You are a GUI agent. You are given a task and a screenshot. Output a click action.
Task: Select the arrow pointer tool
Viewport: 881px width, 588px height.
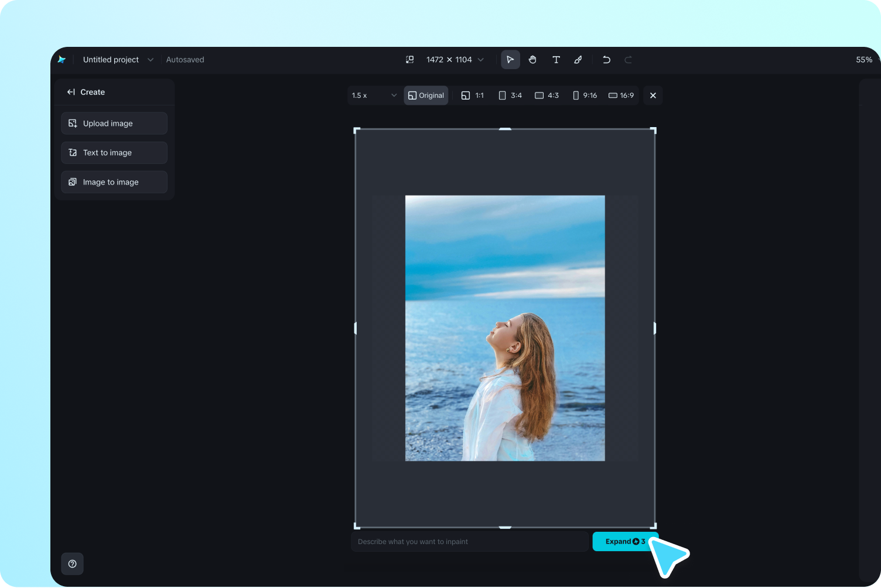coord(510,60)
